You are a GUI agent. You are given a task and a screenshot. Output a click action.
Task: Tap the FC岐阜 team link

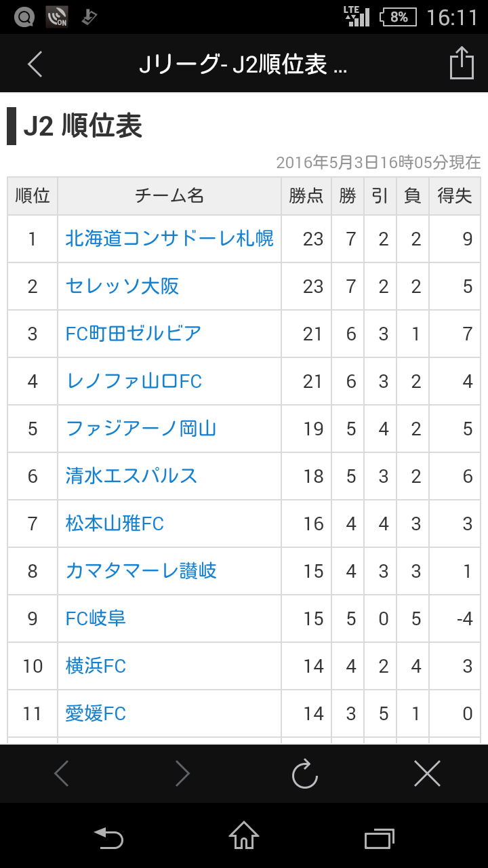[96, 618]
